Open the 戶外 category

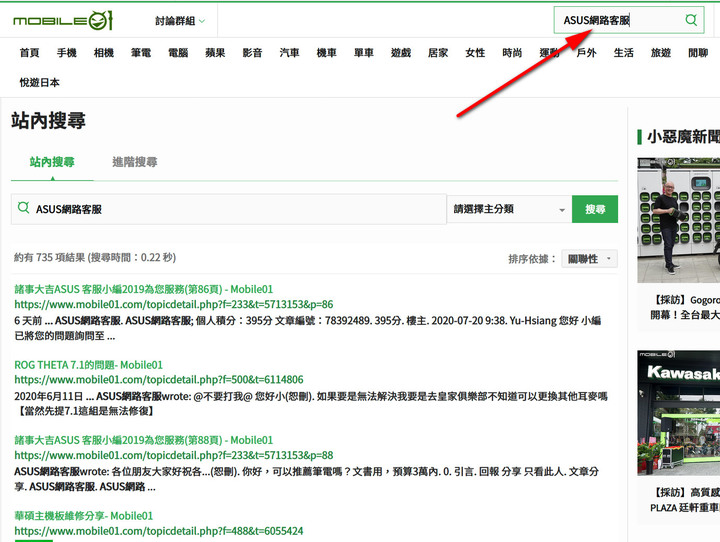(586, 53)
